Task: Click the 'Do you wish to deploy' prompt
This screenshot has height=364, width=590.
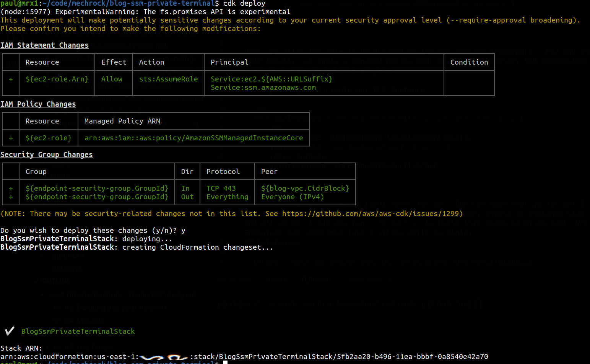Action: (x=93, y=230)
